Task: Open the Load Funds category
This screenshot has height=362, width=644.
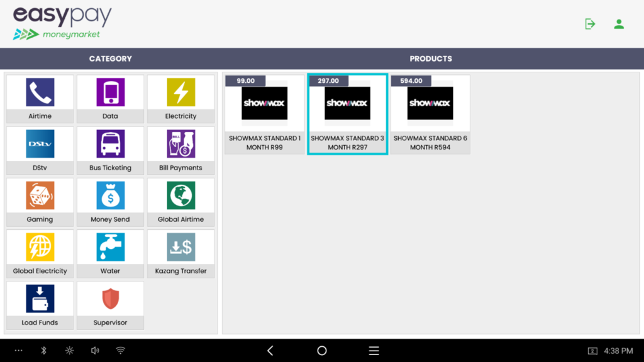Action: [40, 306]
